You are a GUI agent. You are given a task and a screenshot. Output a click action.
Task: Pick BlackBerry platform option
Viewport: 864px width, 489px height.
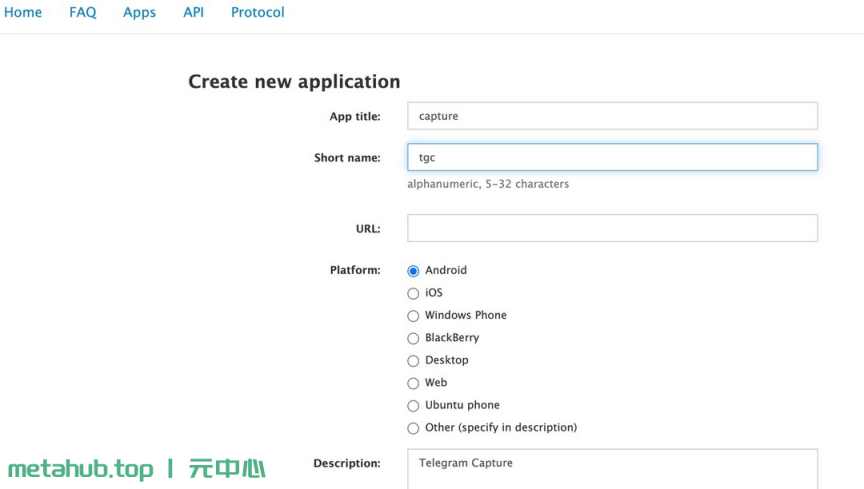pos(413,338)
